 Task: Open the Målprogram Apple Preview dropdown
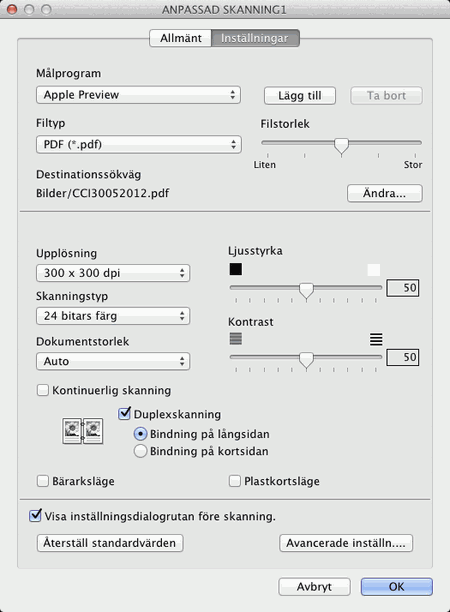tap(138, 95)
